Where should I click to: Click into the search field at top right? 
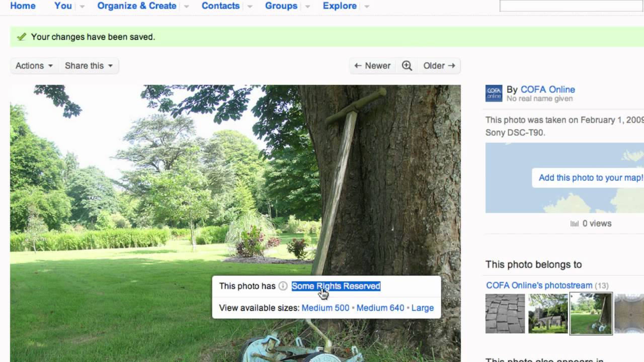point(572,6)
